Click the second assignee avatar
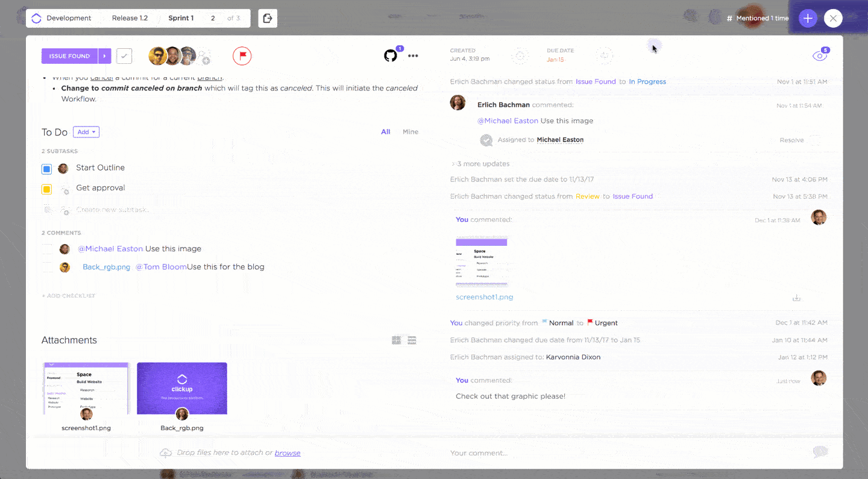868x479 pixels. click(173, 56)
